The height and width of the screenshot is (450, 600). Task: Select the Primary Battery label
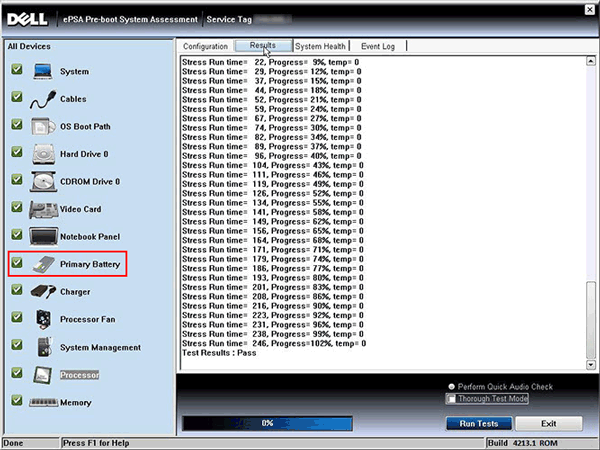90,264
